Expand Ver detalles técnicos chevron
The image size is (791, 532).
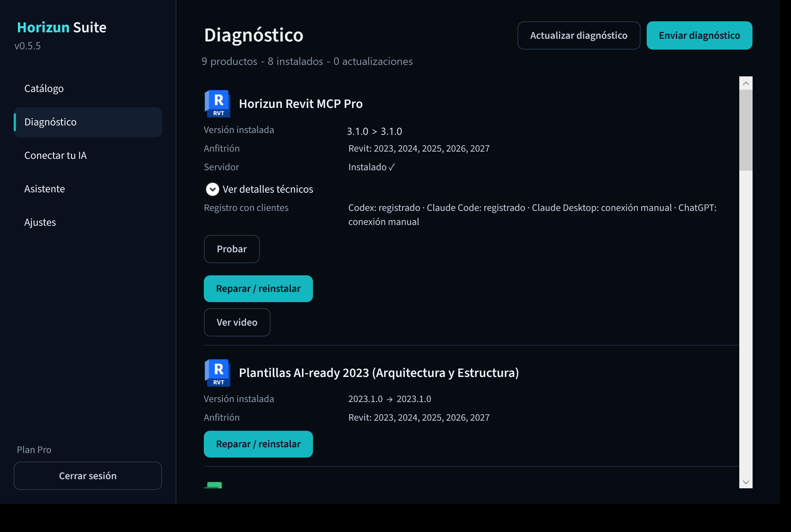point(212,189)
